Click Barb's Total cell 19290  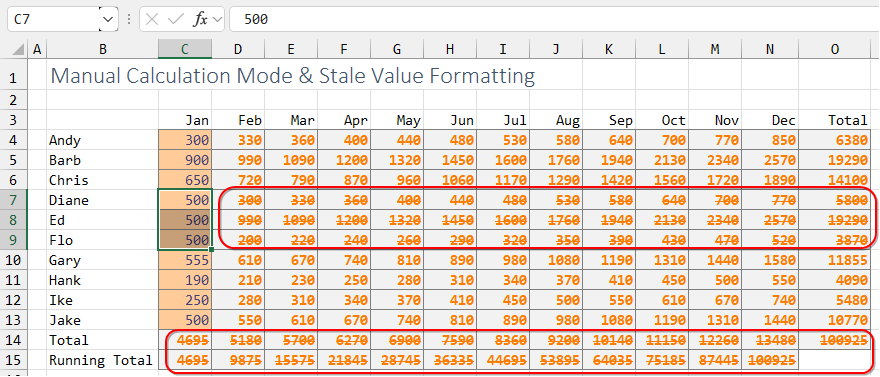tap(835, 160)
